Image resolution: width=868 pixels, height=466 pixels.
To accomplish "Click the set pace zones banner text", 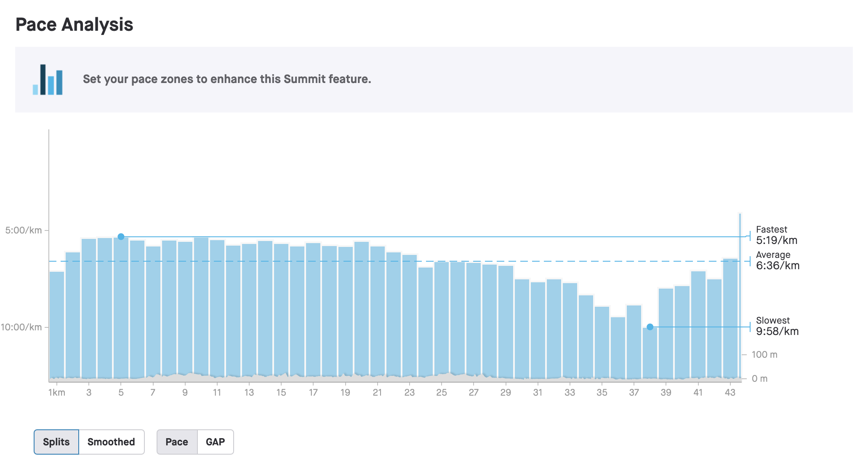I will click(227, 79).
